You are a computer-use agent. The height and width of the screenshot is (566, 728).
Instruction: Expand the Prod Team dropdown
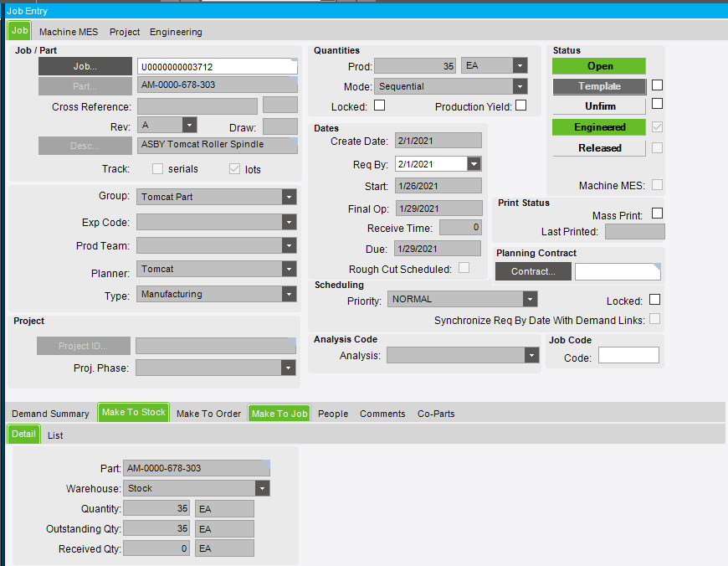click(289, 244)
